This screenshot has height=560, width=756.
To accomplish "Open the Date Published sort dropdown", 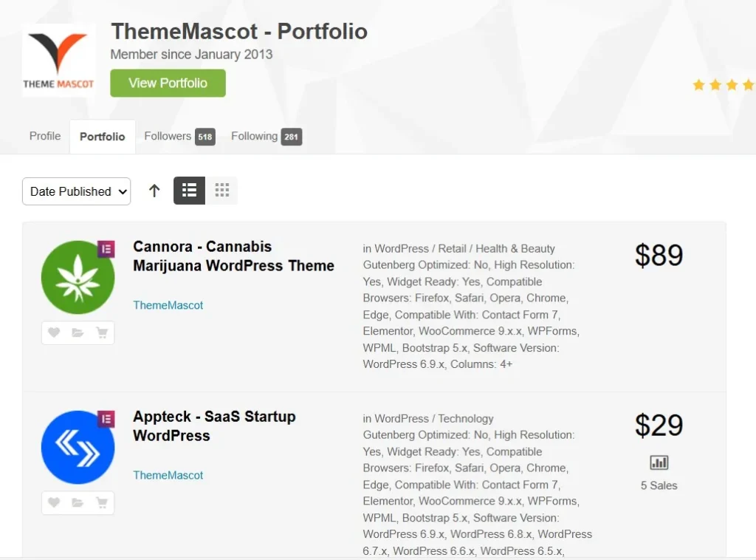I will click(76, 191).
